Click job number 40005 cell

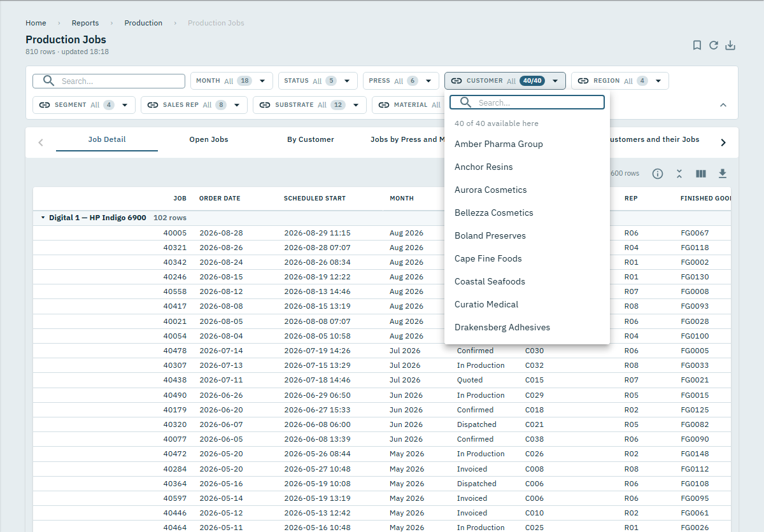point(175,233)
